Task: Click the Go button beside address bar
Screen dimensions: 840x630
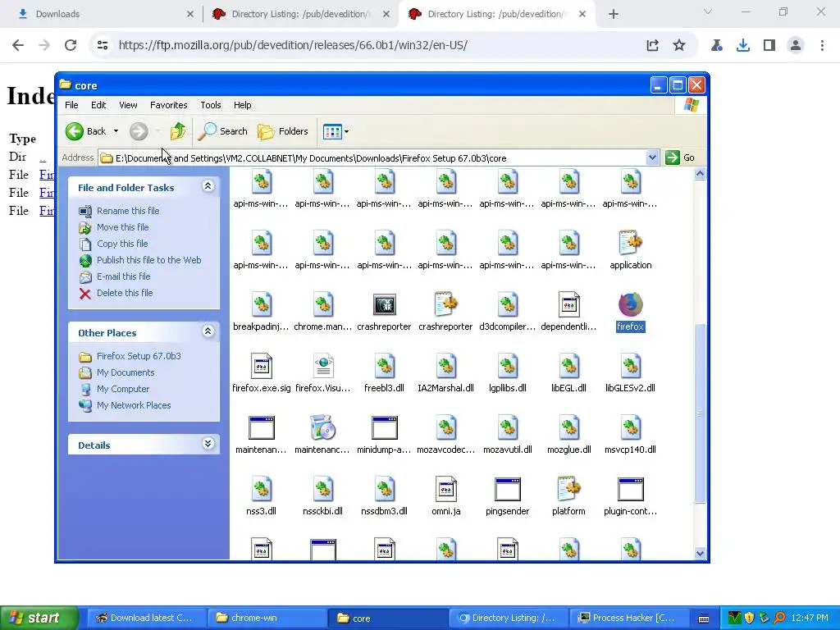Action: (680, 157)
